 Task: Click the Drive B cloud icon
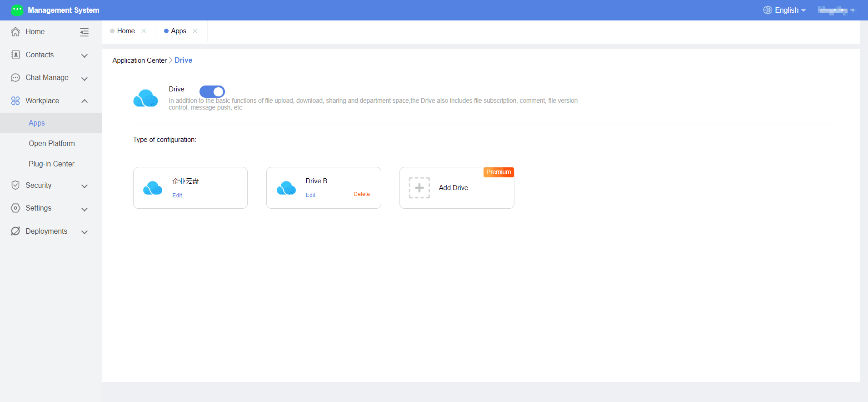(286, 188)
